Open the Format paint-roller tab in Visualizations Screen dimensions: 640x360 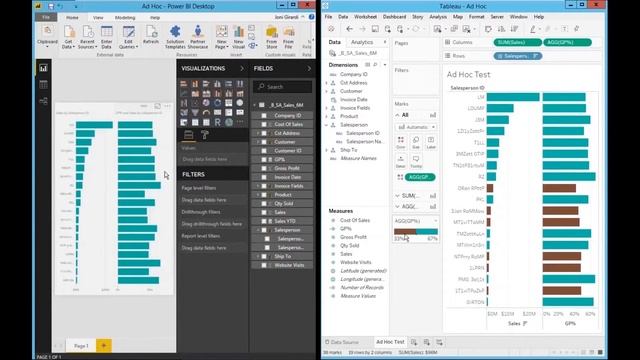click(x=205, y=135)
